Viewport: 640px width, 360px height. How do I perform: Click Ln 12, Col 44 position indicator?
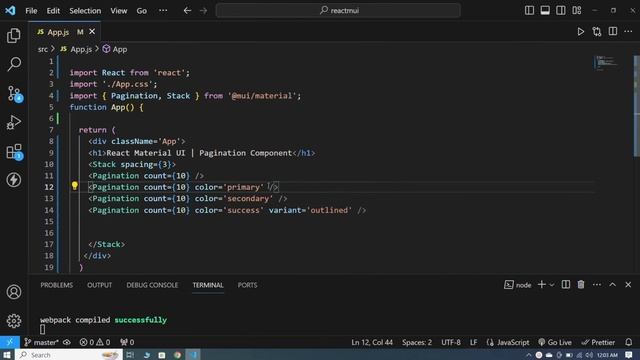(372, 342)
